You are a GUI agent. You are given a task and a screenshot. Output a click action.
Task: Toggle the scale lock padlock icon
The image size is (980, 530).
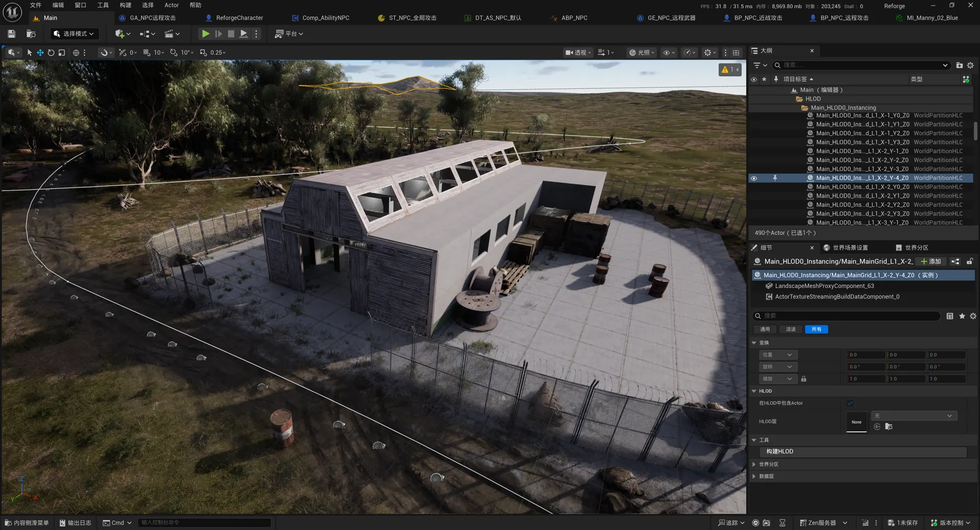(803, 379)
